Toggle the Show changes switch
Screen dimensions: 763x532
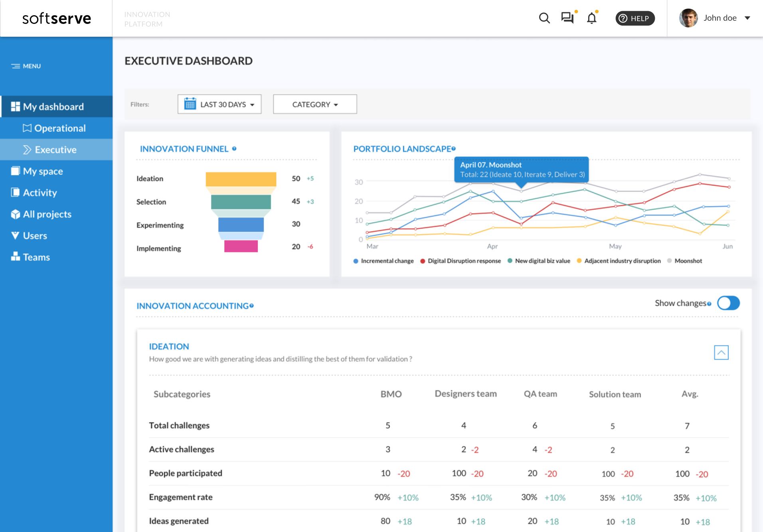[x=728, y=303]
